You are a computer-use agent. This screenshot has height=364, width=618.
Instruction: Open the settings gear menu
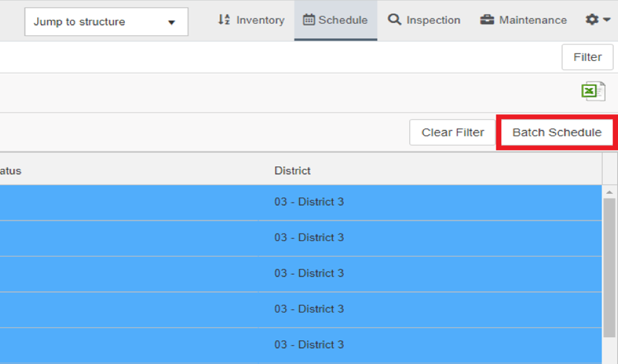coord(592,19)
